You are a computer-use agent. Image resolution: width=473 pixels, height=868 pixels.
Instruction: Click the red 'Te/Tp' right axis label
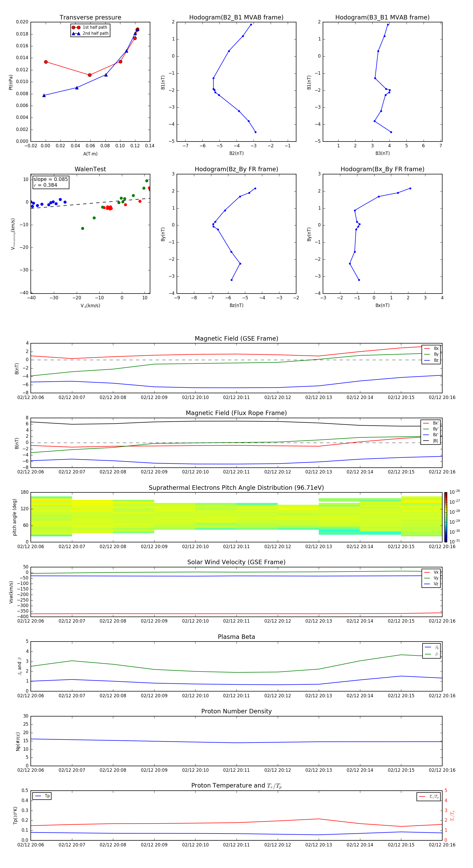pos(453,815)
